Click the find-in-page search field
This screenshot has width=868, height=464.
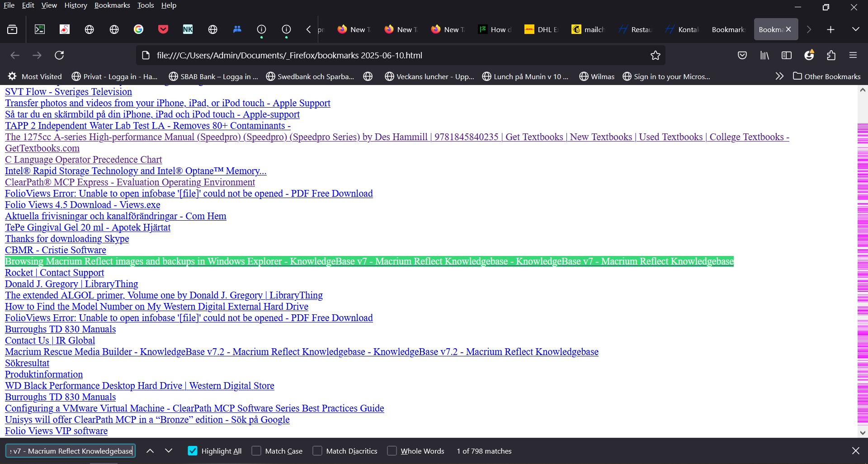click(71, 451)
